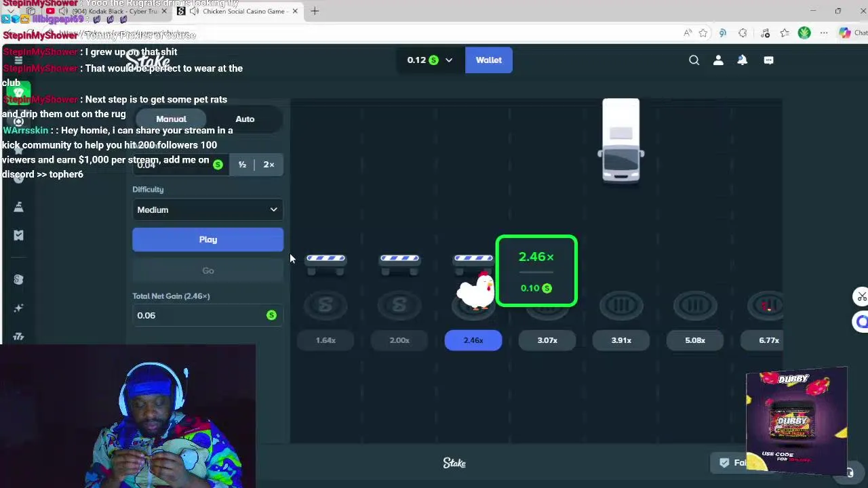Expand the 0.12 balance currency dropdown
The width and height of the screenshot is (868, 488).
click(430, 60)
